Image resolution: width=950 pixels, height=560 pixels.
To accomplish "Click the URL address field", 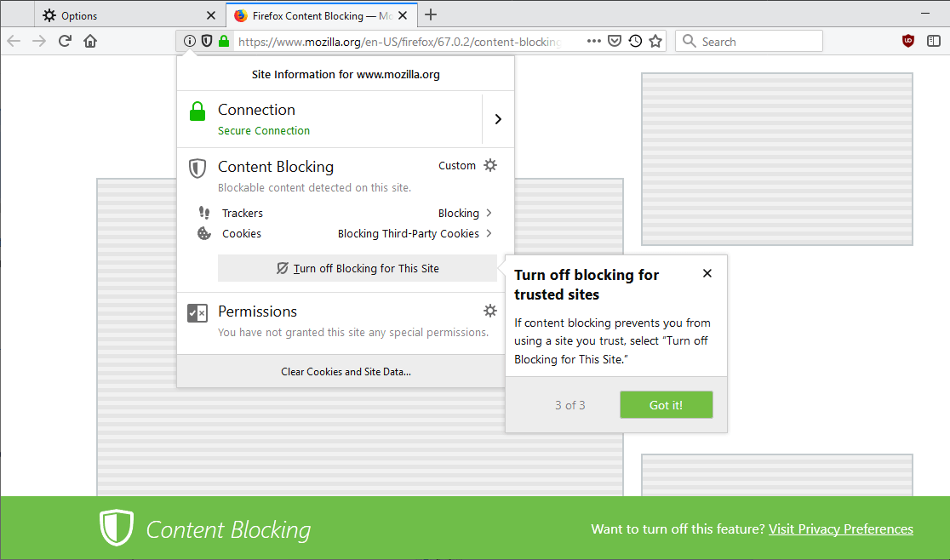I will pos(400,42).
